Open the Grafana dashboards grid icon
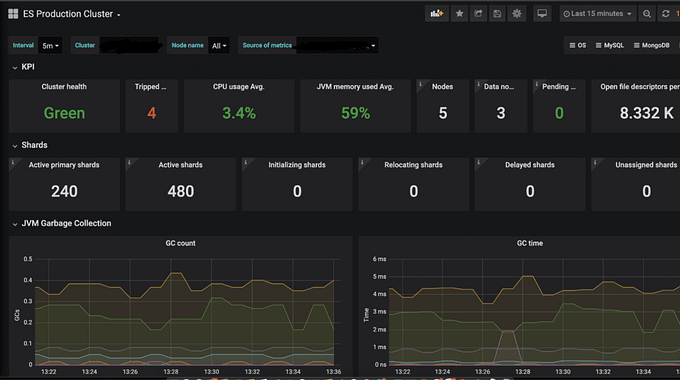The image size is (680, 380). pyautogui.click(x=13, y=14)
